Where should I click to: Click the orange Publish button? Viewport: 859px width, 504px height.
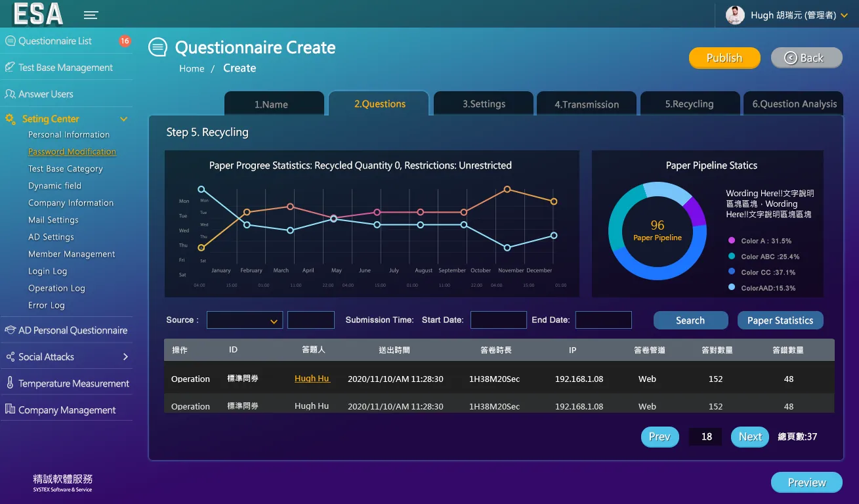point(724,58)
